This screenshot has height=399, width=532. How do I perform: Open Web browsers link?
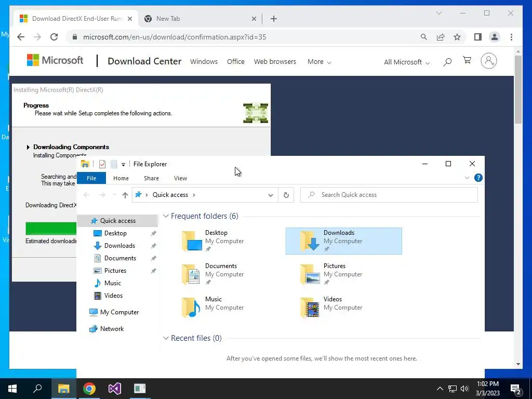click(x=275, y=62)
